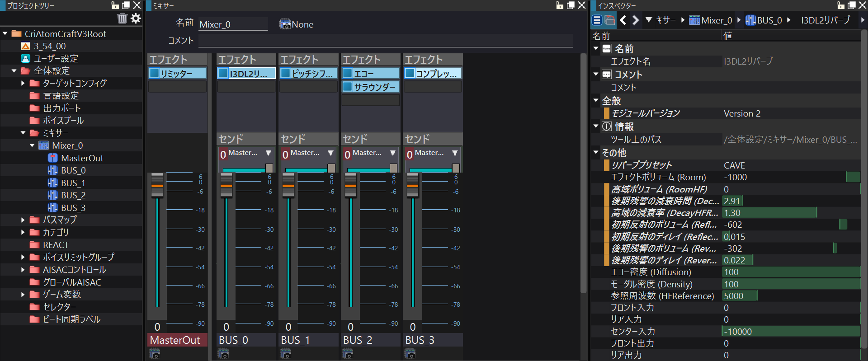The image size is (868, 361).
Task: Toggle the コンプレッ... effect bypass square
Action: click(410, 73)
